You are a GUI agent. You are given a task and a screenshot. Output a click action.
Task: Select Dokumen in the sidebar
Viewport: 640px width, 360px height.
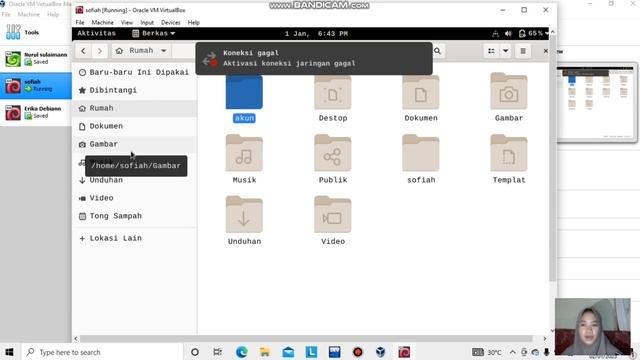pyautogui.click(x=134, y=126)
